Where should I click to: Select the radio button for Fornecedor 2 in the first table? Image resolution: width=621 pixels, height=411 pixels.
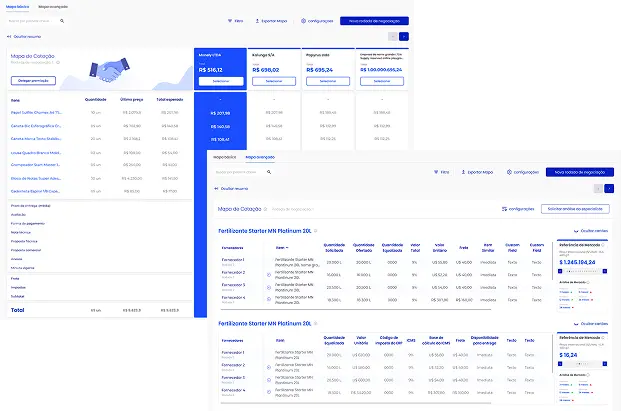pos(268,273)
